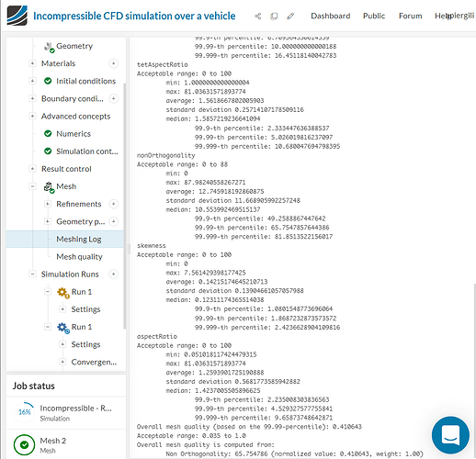Click the 16% simulation progress indicator
The width and height of the screenshot is (476, 459).
(25, 412)
